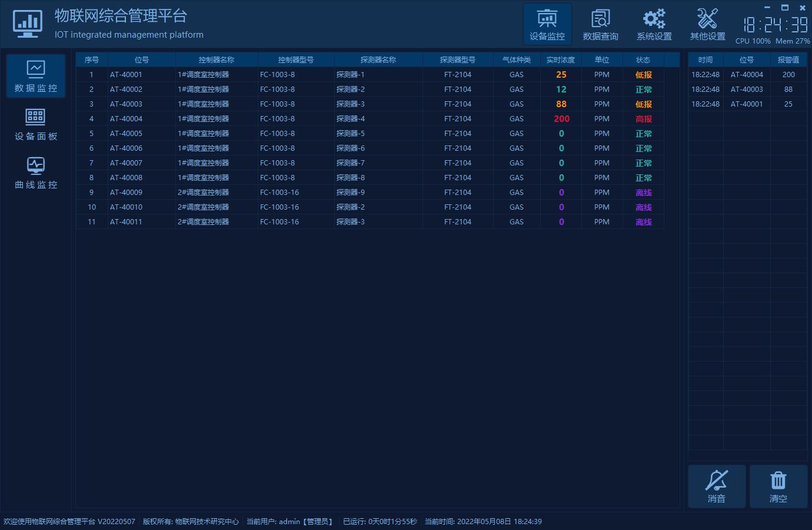This screenshot has width=812, height=530.
Task: Click the digital clock display
Action: [775, 25]
